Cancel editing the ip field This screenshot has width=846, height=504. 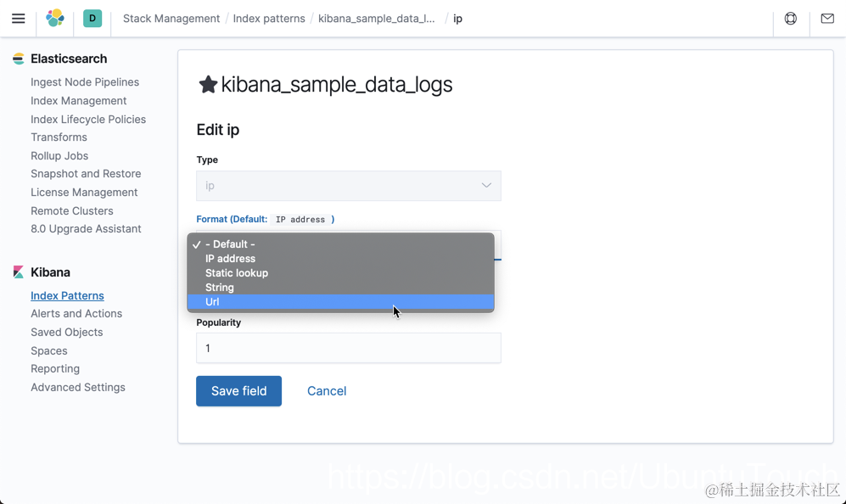(x=327, y=391)
